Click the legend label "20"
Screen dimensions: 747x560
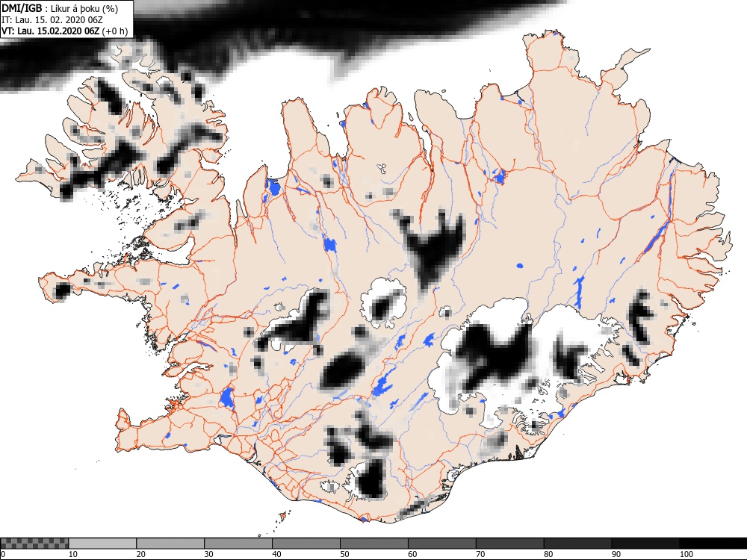(x=141, y=554)
